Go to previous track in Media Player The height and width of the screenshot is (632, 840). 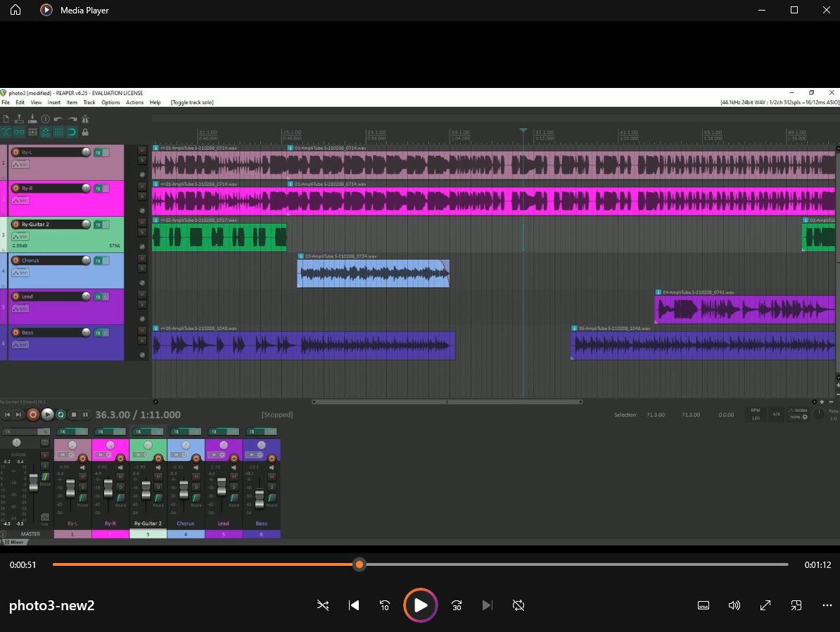[x=354, y=605]
